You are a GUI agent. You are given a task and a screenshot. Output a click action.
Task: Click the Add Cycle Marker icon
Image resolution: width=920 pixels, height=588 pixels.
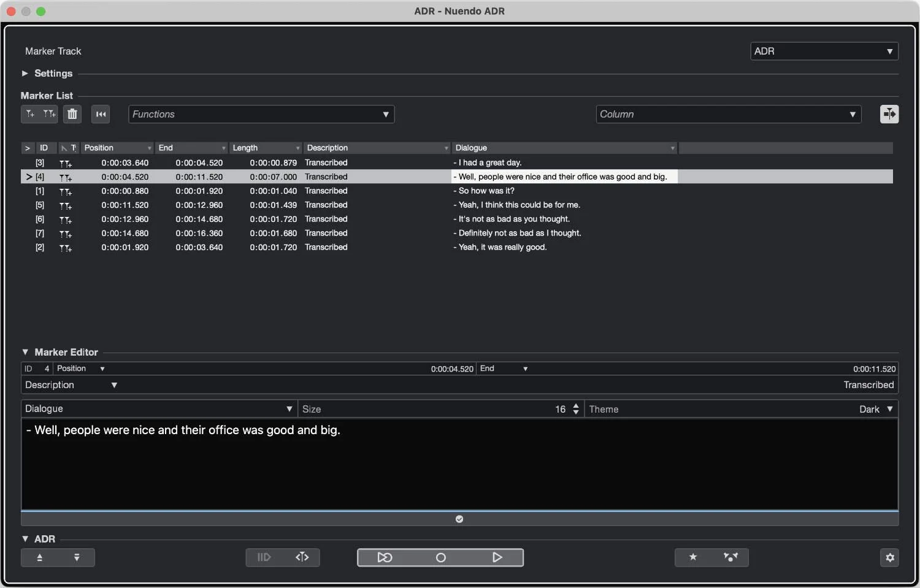pyautogui.click(x=49, y=114)
